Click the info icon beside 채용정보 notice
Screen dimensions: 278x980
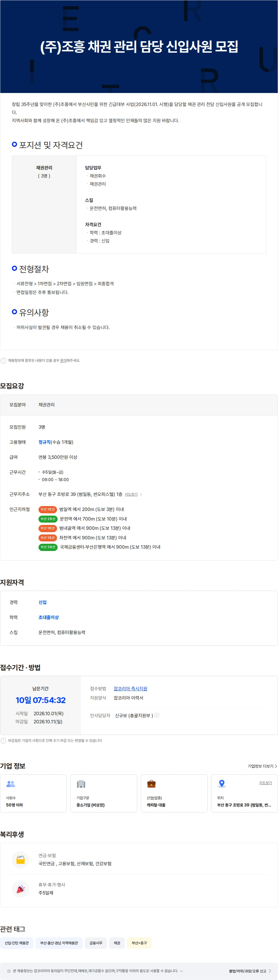pos(3,360)
